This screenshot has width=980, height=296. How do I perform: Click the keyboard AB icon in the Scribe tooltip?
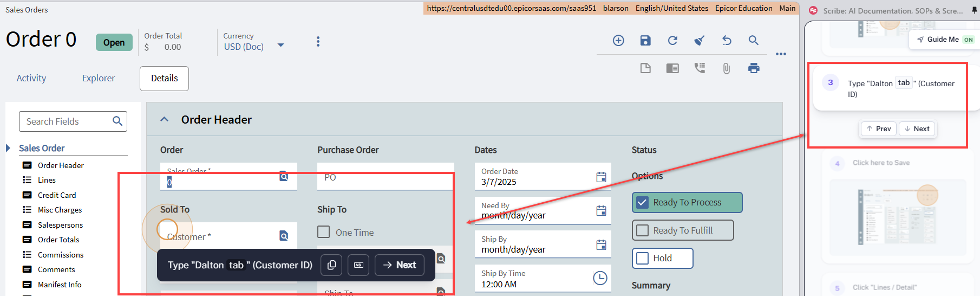click(358, 265)
